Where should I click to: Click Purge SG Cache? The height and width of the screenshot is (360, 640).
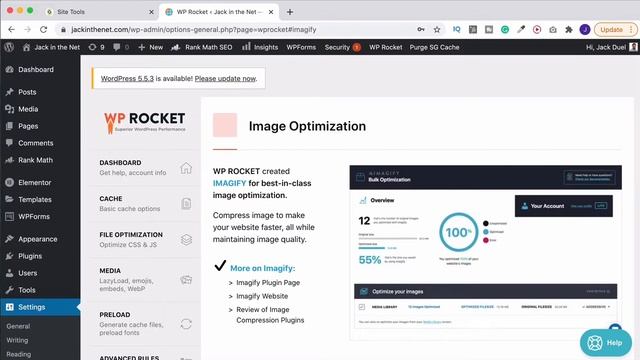(434, 47)
